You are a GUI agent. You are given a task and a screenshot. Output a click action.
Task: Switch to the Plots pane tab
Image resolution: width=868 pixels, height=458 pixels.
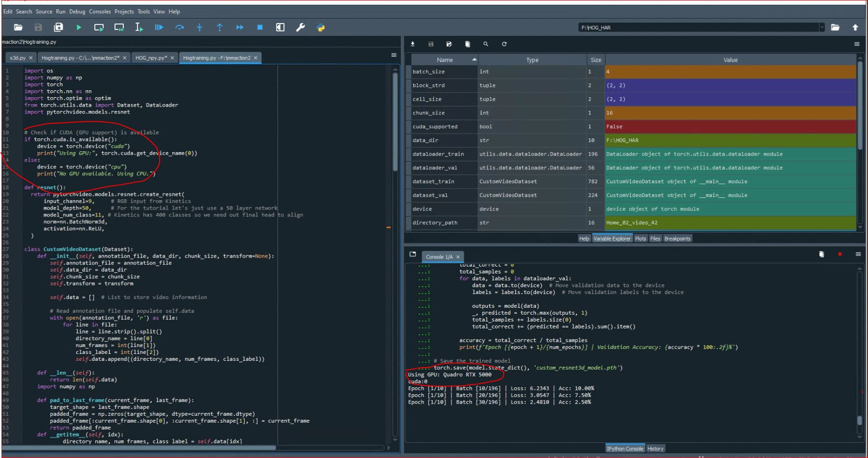[641, 239]
